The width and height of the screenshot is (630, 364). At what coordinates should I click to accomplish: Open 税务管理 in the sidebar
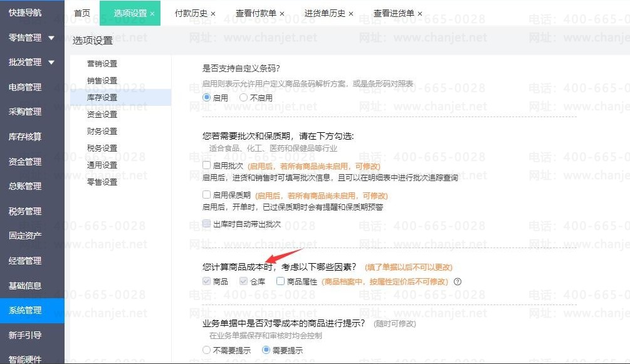[x=25, y=211]
